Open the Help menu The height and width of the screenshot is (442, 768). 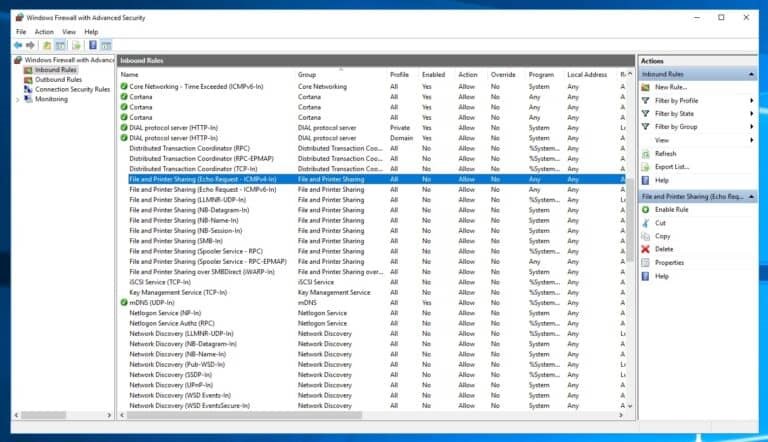click(x=91, y=32)
